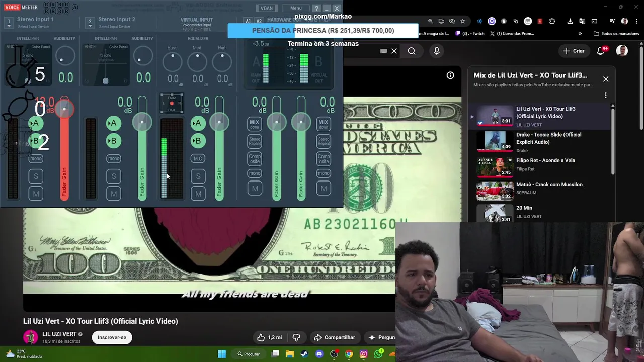Toggle M.C on Virtual Input strip
This screenshot has height=362, width=644.
[198, 158]
